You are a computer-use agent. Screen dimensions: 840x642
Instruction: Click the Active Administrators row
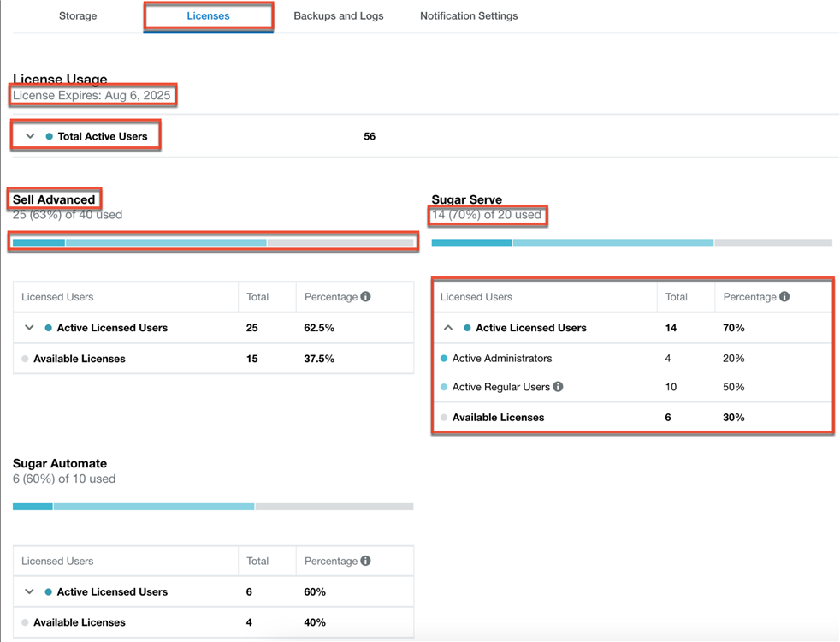pyautogui.click(x=502, y=359)
